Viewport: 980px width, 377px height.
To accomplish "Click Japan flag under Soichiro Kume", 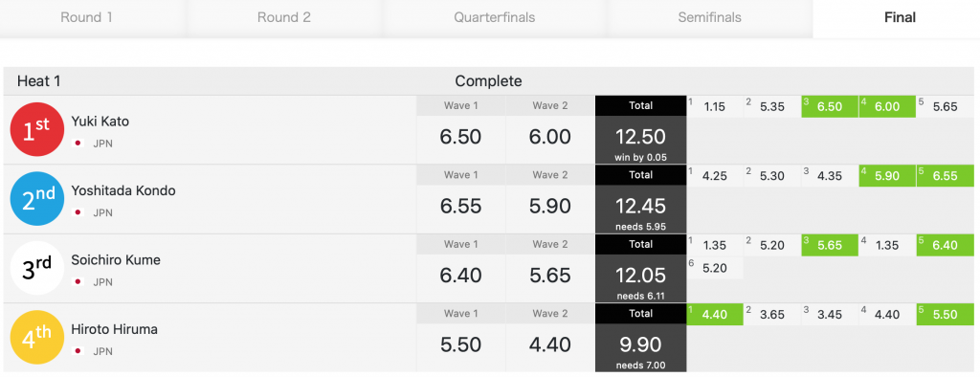I will tap(78, 282).
